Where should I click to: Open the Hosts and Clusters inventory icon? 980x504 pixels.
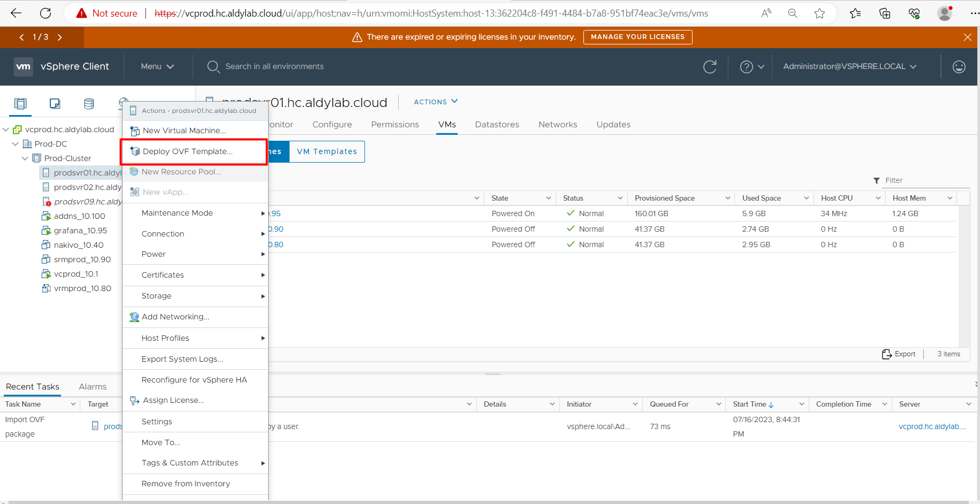20,104
